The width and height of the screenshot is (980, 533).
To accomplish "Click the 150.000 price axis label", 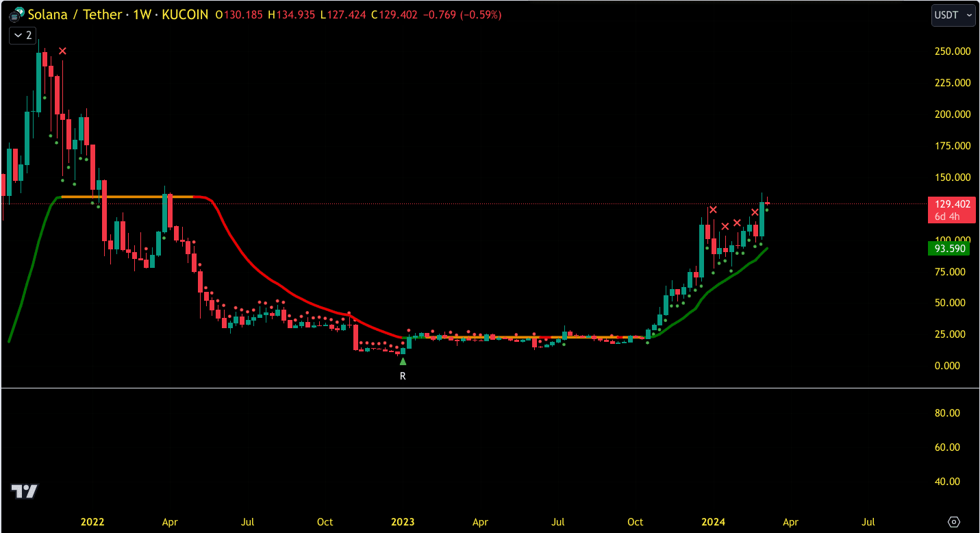I will pyautogui.click(x=953, y=177).
